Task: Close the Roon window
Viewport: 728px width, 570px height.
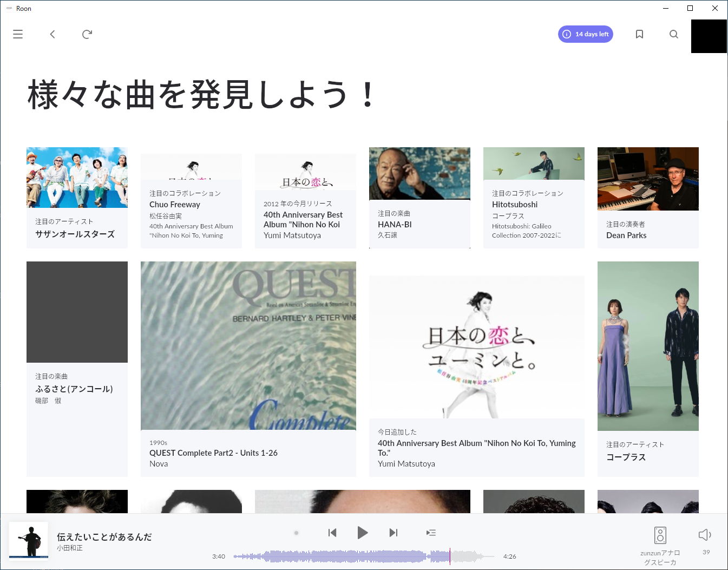Action: (715, 8)
